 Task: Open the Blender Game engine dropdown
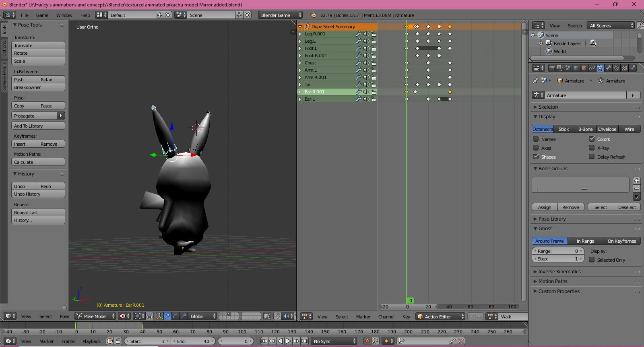pos(280,15)
